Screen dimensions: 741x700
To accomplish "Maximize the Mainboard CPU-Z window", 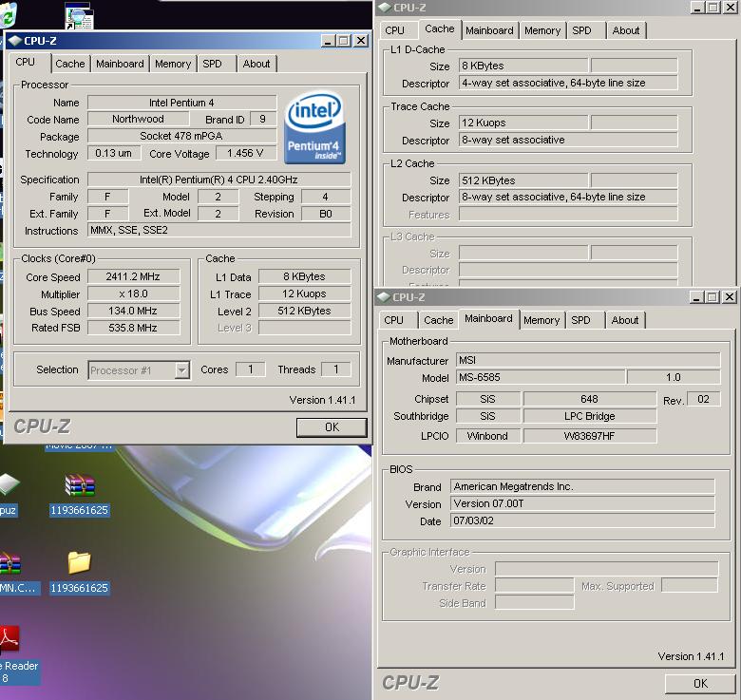I will [x=712, y=296].
